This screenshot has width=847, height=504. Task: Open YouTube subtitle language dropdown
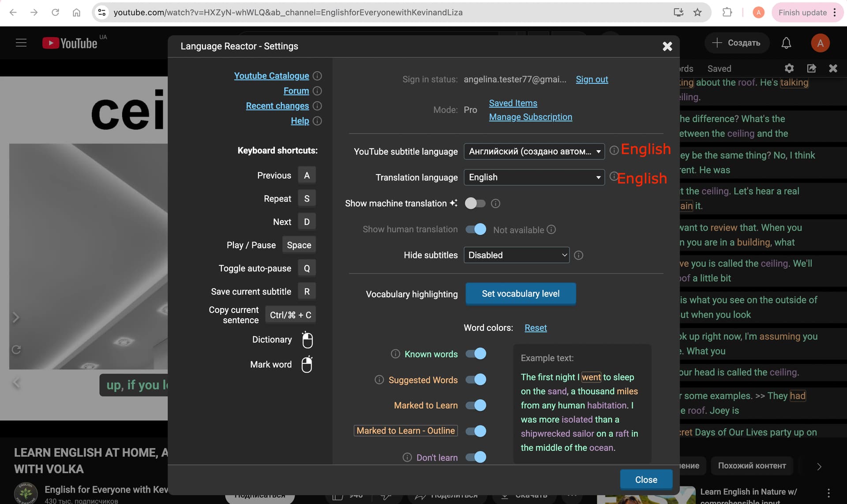(x=534, y=151)
